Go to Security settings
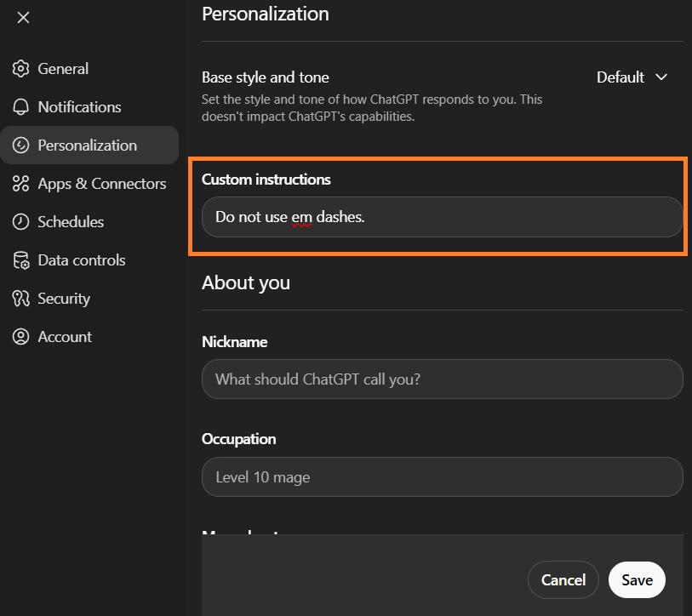 pyautogui.click(x=89, y=299)
